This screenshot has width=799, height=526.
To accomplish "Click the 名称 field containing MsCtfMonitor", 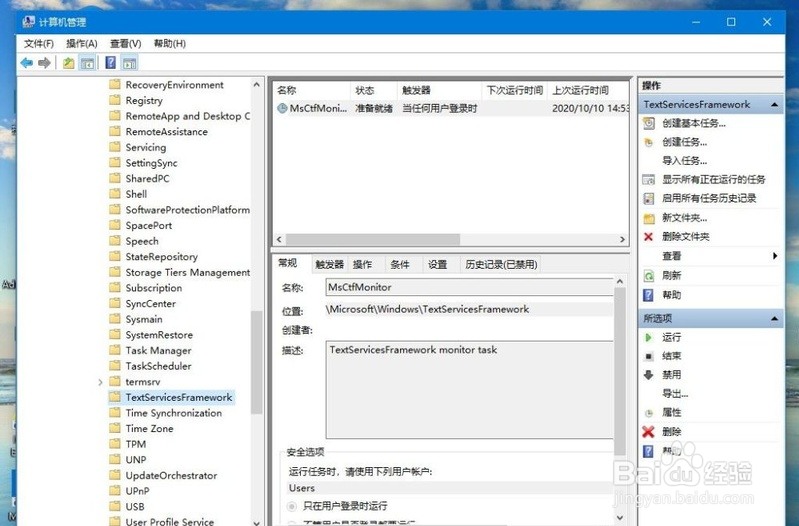I will pyautogui.click(x=469, y=287).
